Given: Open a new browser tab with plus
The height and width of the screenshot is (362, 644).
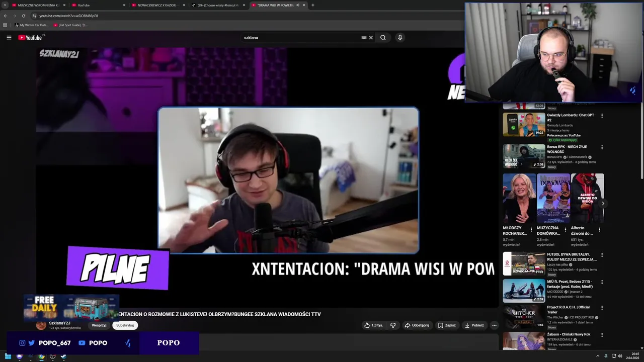Looking at the screenshot, I should point(313,5).
